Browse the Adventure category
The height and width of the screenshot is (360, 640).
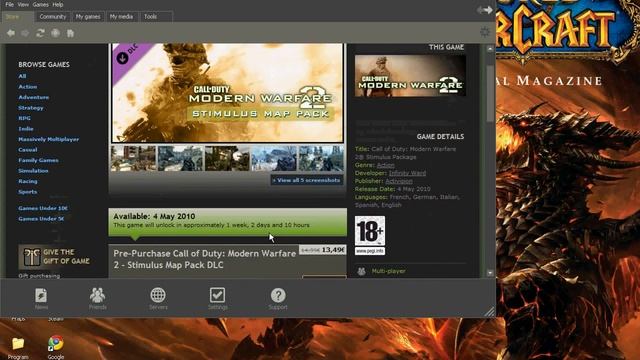(x=33, y=97)
